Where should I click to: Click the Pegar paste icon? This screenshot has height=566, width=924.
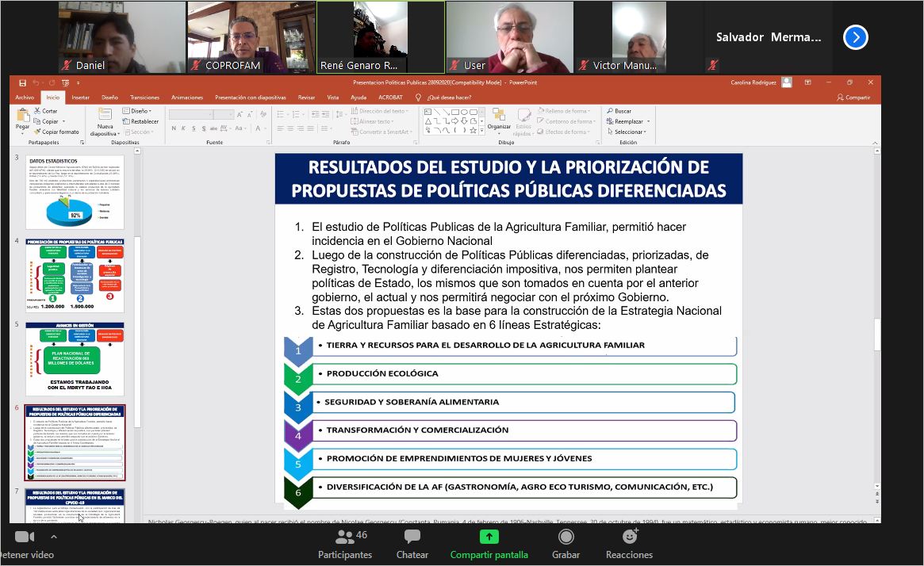(x=22, y=116)
